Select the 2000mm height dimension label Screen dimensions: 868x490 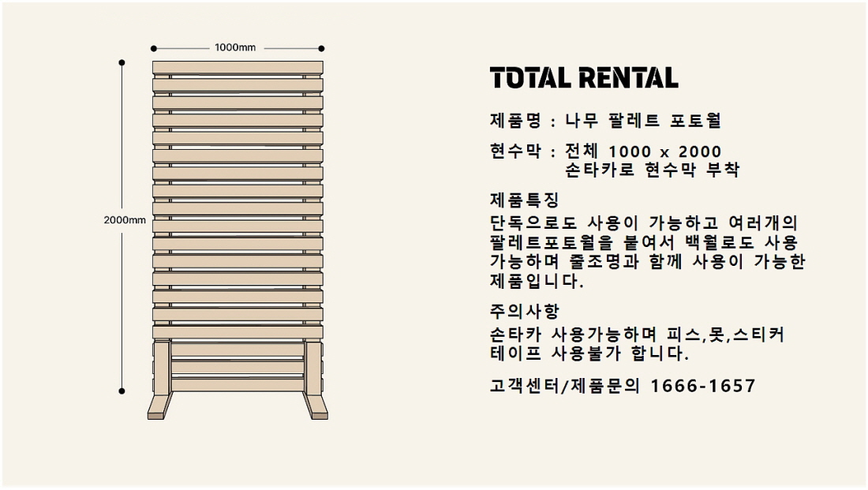125,220
